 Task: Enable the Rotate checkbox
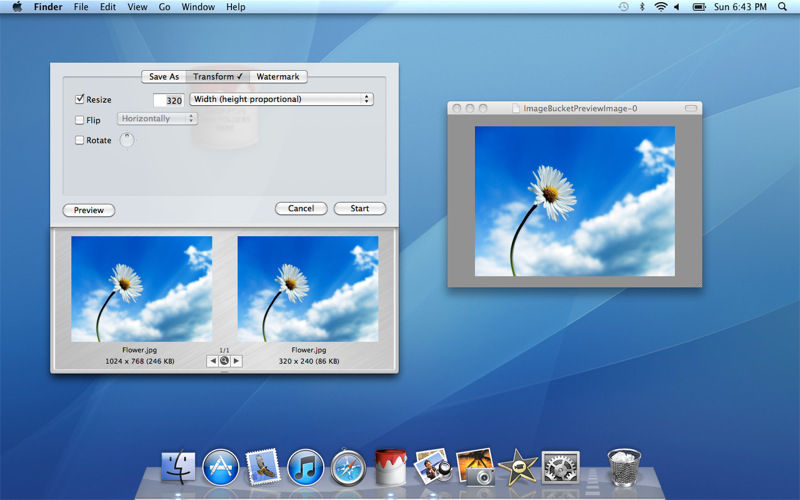pos(80,140)
